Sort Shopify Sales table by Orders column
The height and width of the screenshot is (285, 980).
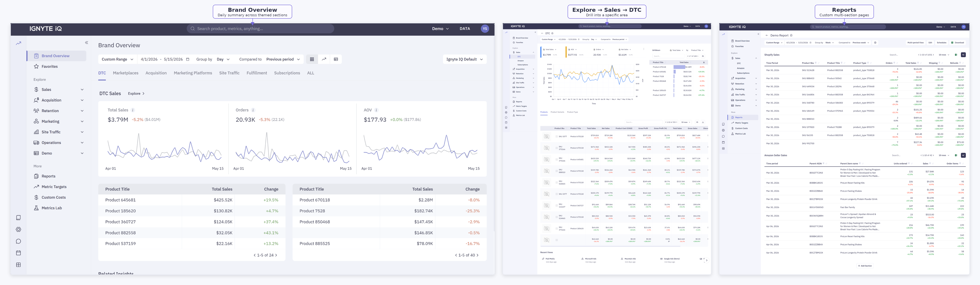[x=897, y=63]
